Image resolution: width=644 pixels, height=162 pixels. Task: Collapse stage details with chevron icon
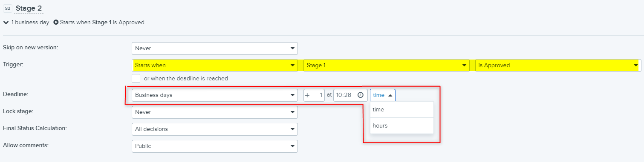[6, 23]
